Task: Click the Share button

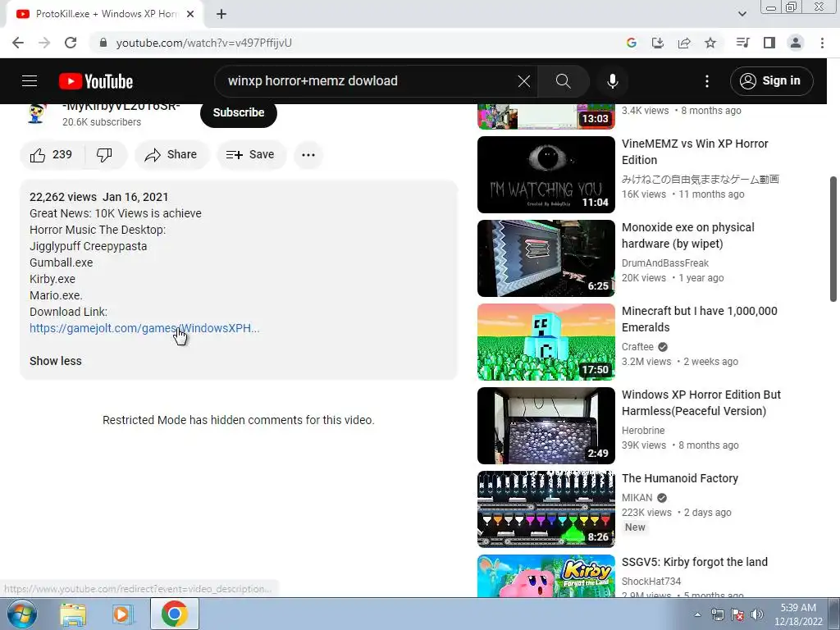Action: coord(171,155)
